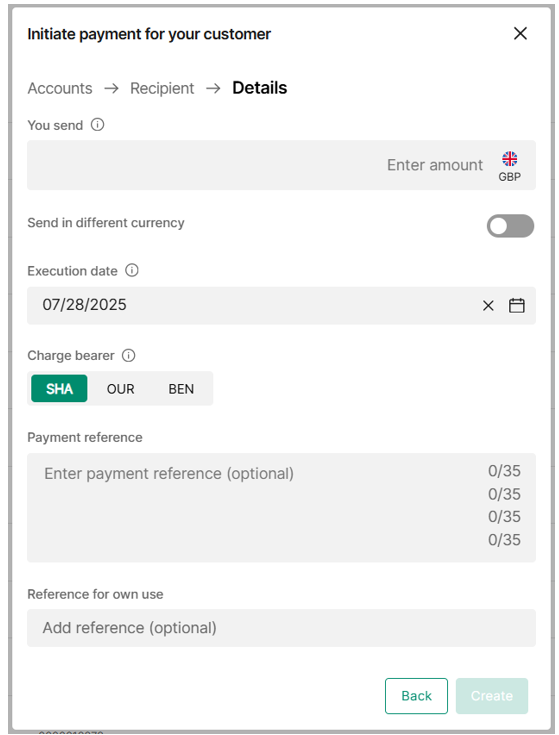The width and height of the screenshot is (559, 735).
Task: Click the You send info icon
Action: pos(97,125)
